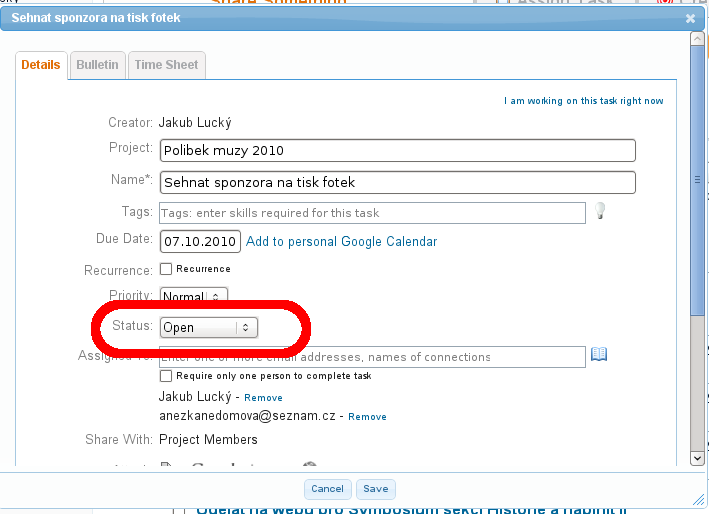
Task: Click Add to personal Google Calendar link
Action: (341, 241)
